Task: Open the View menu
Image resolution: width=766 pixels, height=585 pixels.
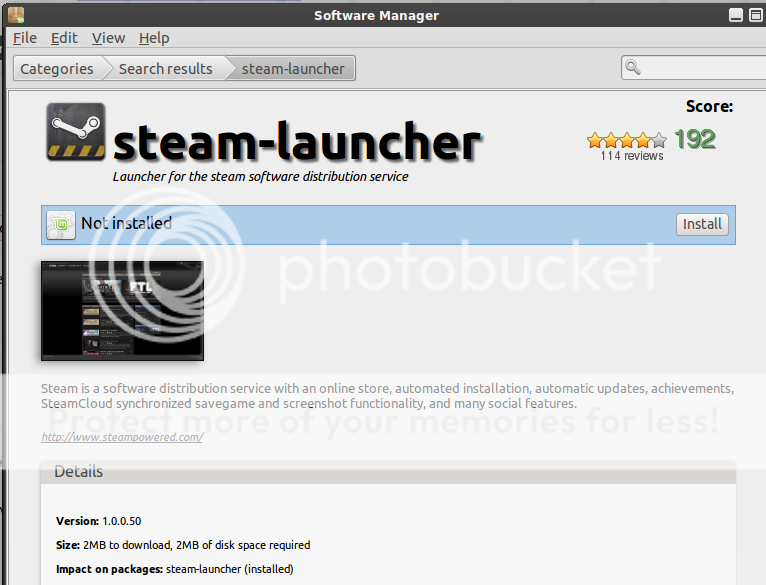Action: pos(108,38)
